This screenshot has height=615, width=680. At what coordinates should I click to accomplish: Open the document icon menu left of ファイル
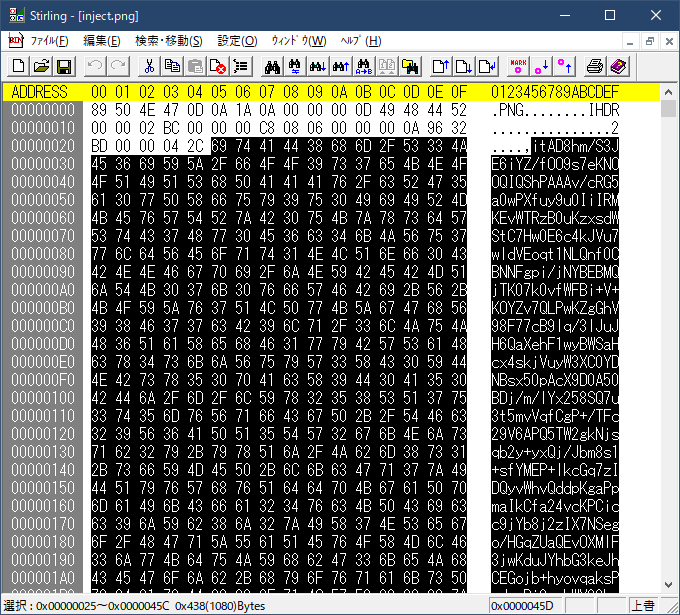[x=15, y=41]
